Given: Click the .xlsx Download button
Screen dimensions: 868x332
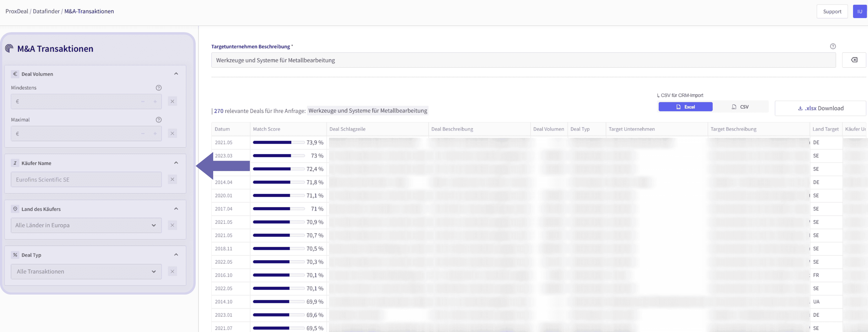Looking at the screenshot, I should (x=820, y=108).
